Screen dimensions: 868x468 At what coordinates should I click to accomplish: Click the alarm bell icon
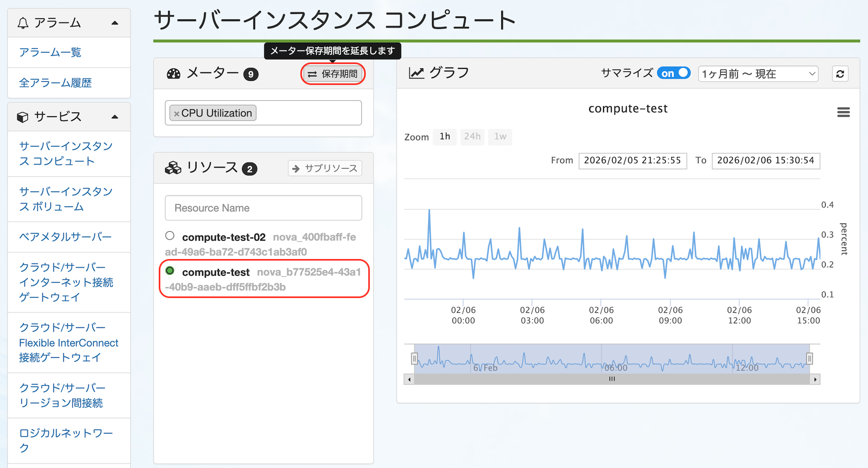23,23
